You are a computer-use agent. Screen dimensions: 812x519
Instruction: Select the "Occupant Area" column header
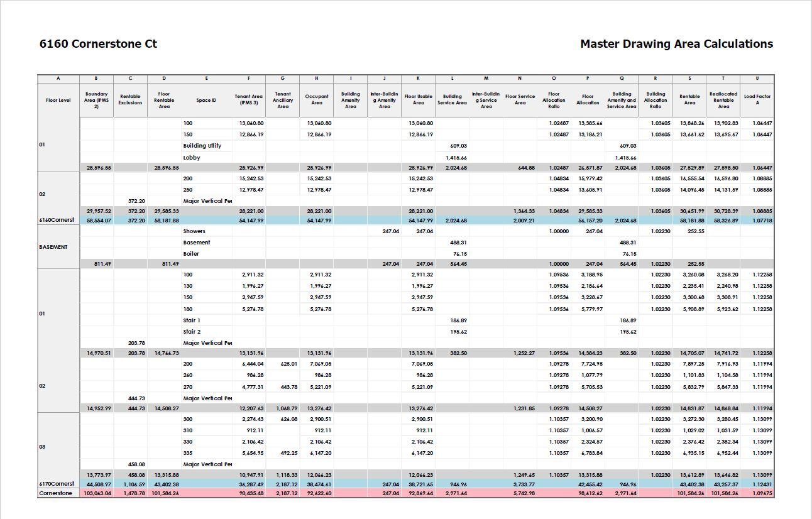tap(317, 99)
